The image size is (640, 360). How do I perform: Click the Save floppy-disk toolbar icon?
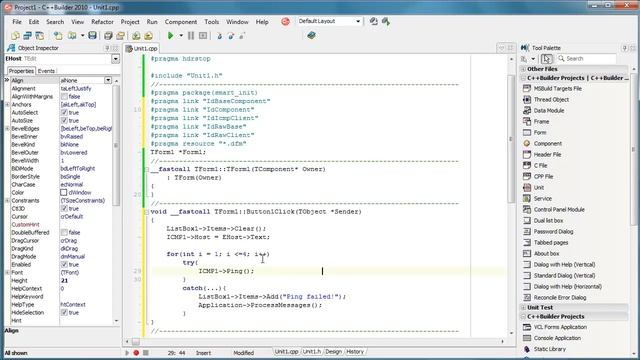[92, 36]
